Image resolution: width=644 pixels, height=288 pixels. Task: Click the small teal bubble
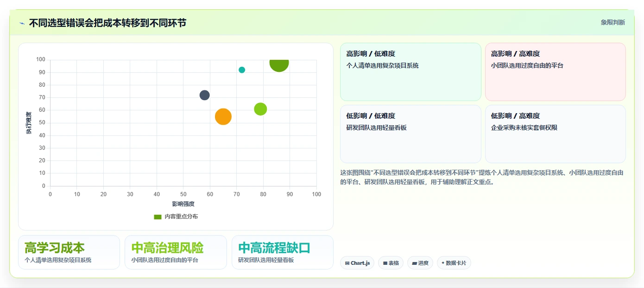click(242, 70)
